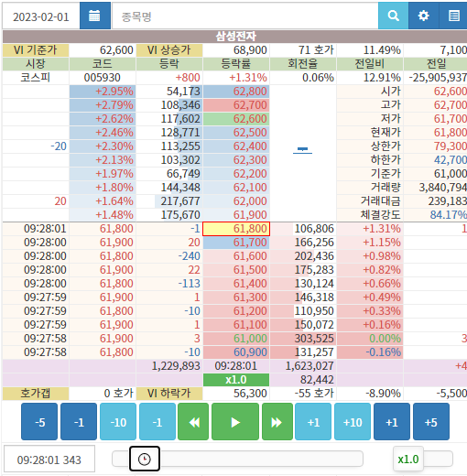Click the light blue -1 button
This screenshot has width=467, height=476.
pyautogui.click(x=157, y=422)
